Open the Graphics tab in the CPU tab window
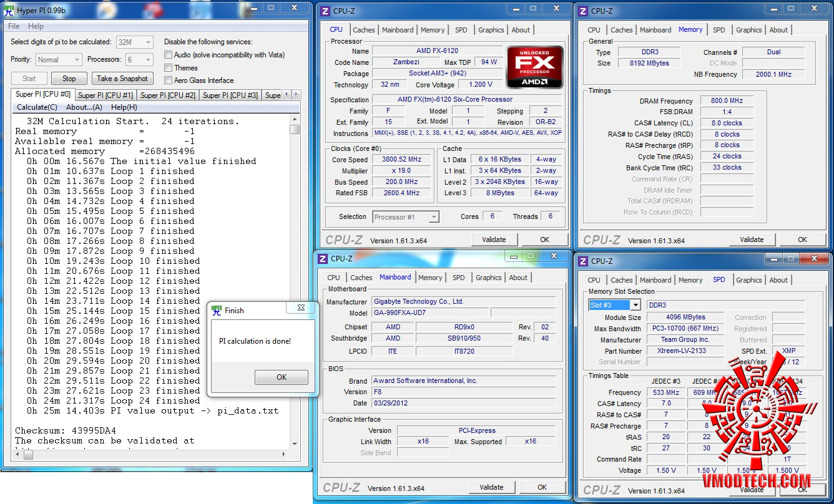 click(x=491, y=30)
